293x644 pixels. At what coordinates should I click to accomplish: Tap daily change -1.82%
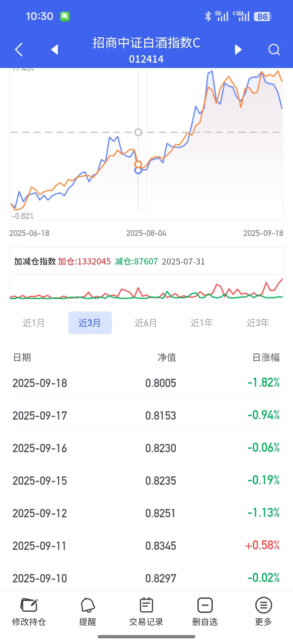coord(263,382)
